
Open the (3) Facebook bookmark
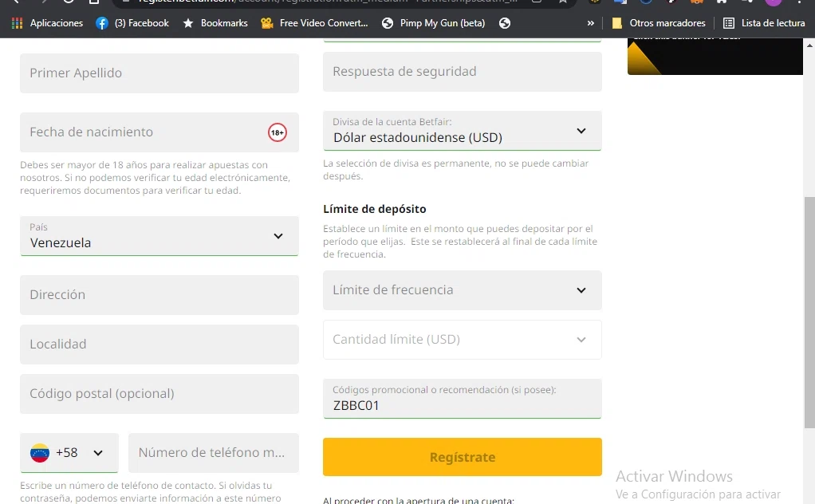pos(132,23)
